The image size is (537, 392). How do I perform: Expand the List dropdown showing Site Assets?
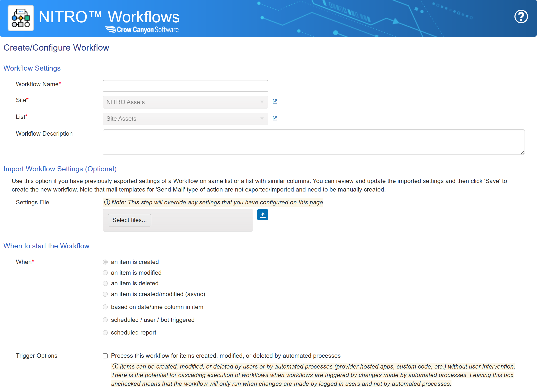click(185, 119)
